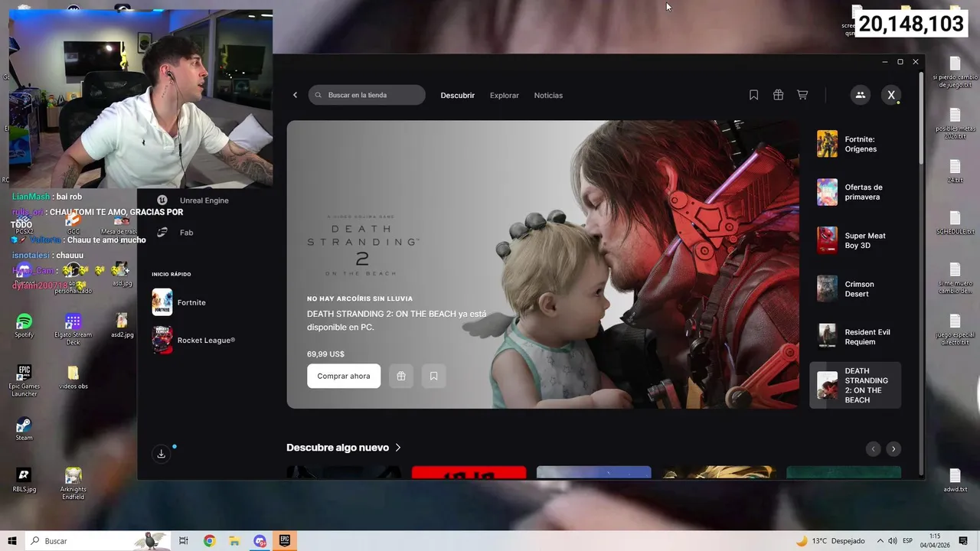This screenshot has height=551, width=980.
Task: Open Arknights Endfield desktop shortcut
Action: tap(73, 484)
